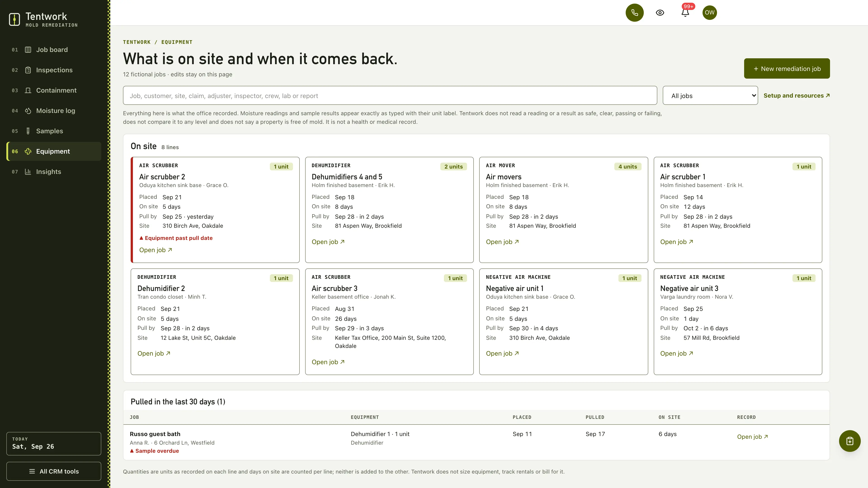Focus the job search input field
Viewport: 868px width, 488px height.
coord(390,96)
